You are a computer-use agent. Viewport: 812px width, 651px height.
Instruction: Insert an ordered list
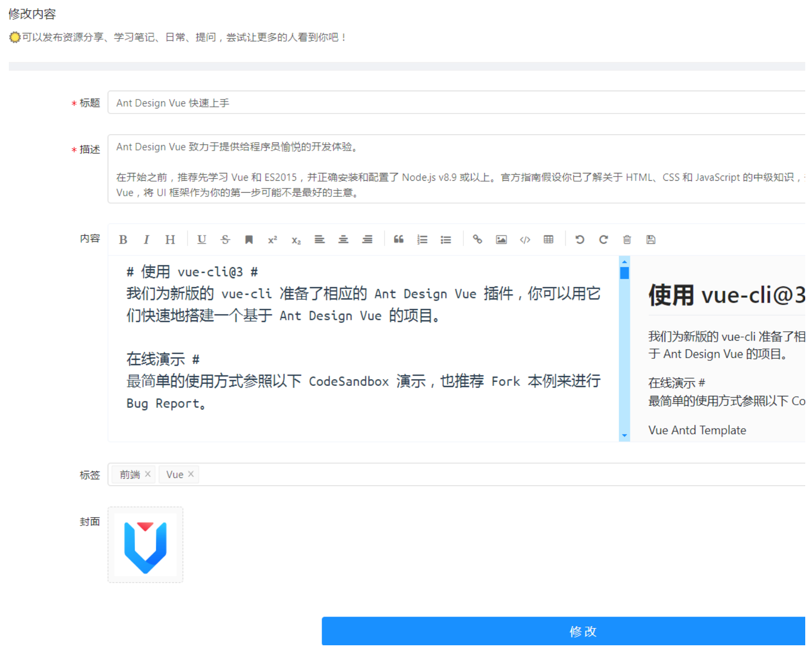click(422, 240)
